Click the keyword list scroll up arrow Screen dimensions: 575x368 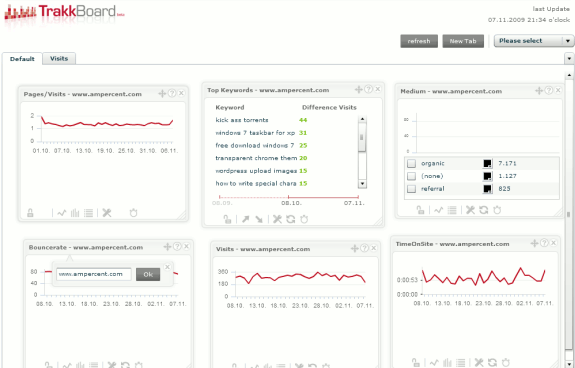point(362,119)
